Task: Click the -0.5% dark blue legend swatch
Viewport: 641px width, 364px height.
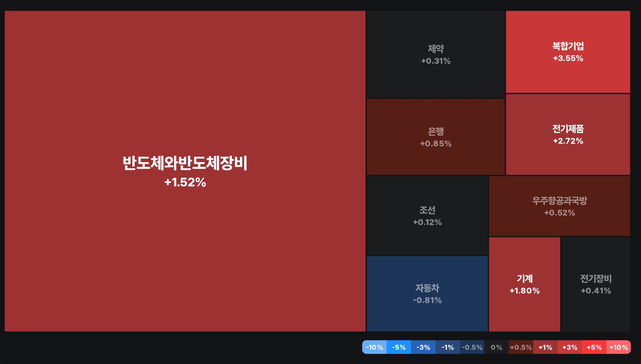Action: coord(472,347)
